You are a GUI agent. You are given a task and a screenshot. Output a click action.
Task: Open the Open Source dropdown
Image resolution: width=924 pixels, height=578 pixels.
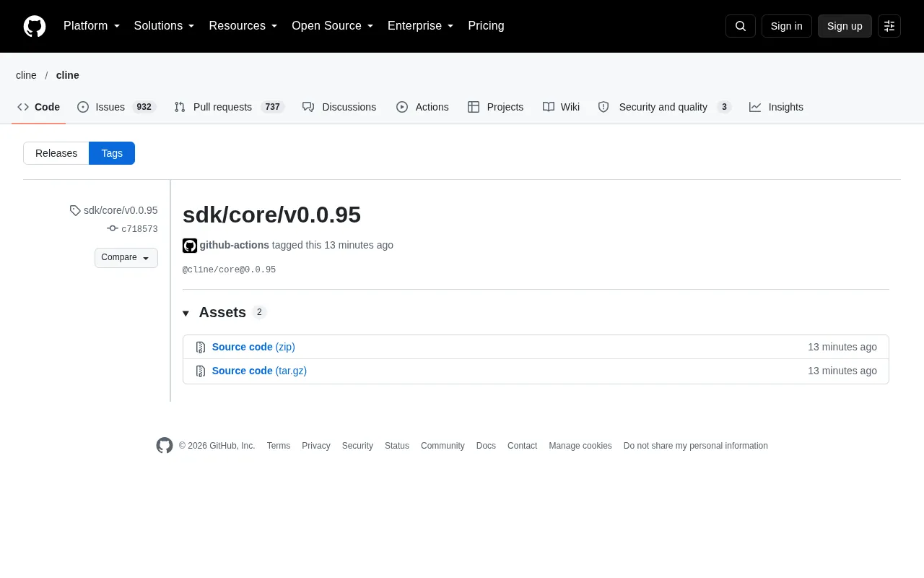point(333,26)
